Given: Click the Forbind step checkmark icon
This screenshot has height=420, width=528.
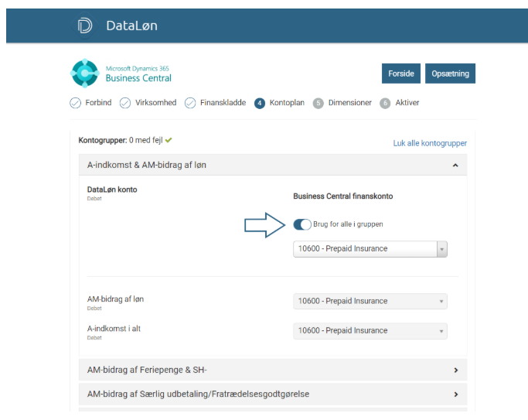Looking at the screenshot, I should [75, 103].
